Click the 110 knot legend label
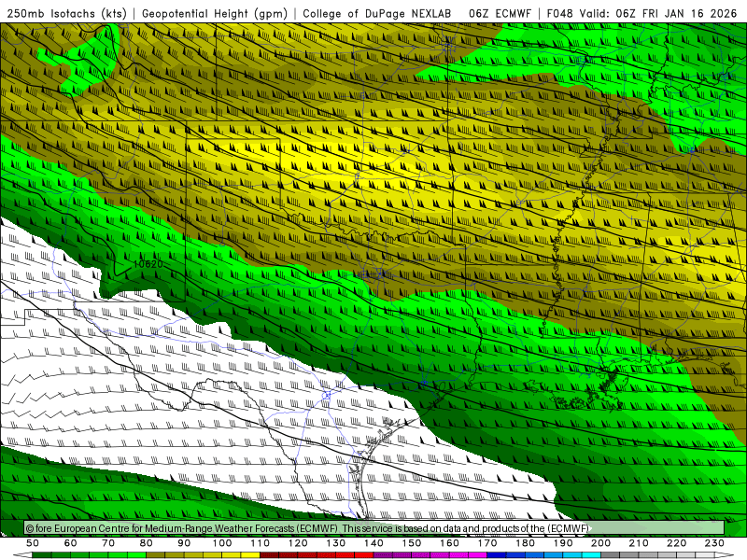The height and width of the screenshot is (560, 747). click(x=261, y=543)
